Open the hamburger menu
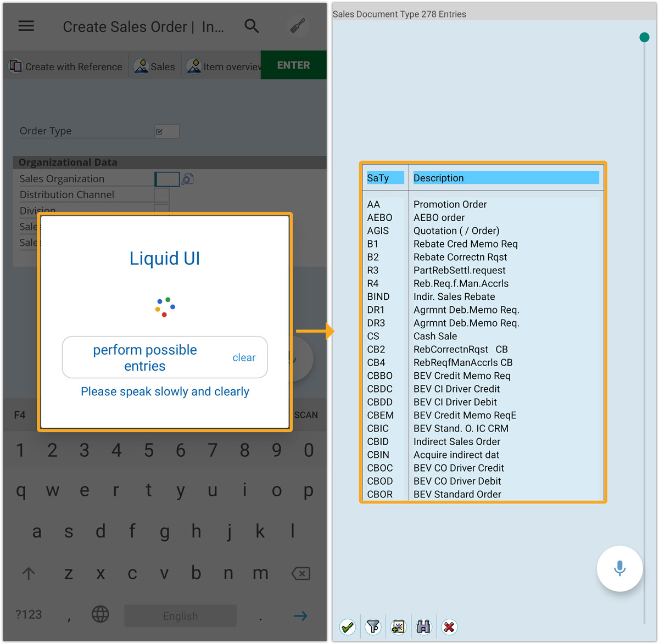Screen dimensions: 659x644 point(26,26)
